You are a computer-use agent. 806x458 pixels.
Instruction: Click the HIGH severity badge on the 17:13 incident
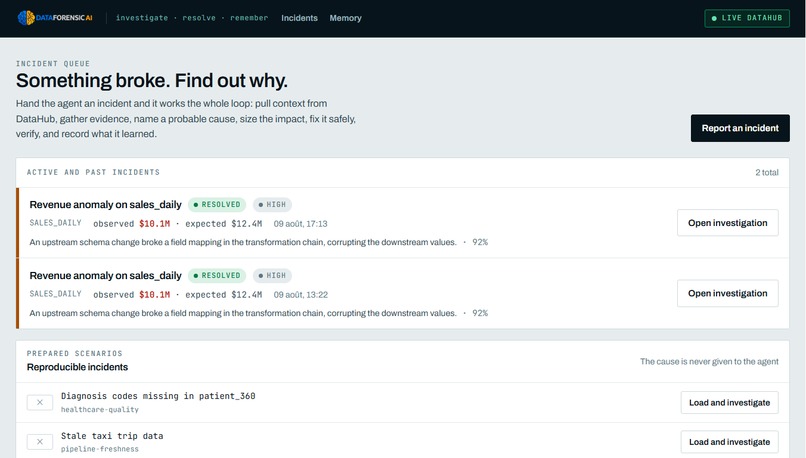(x=272, y=205)
